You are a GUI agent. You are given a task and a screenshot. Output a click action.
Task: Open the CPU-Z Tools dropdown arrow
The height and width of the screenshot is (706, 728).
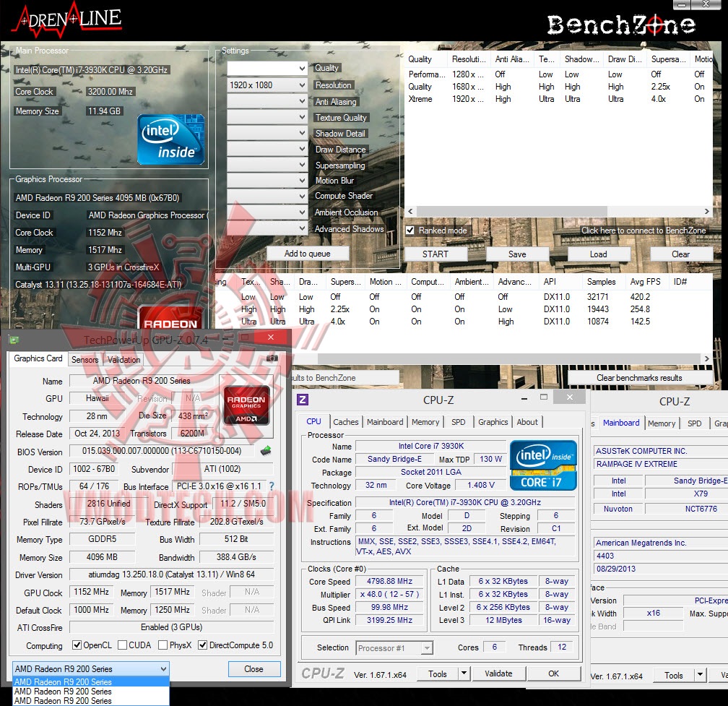(464, 673)
